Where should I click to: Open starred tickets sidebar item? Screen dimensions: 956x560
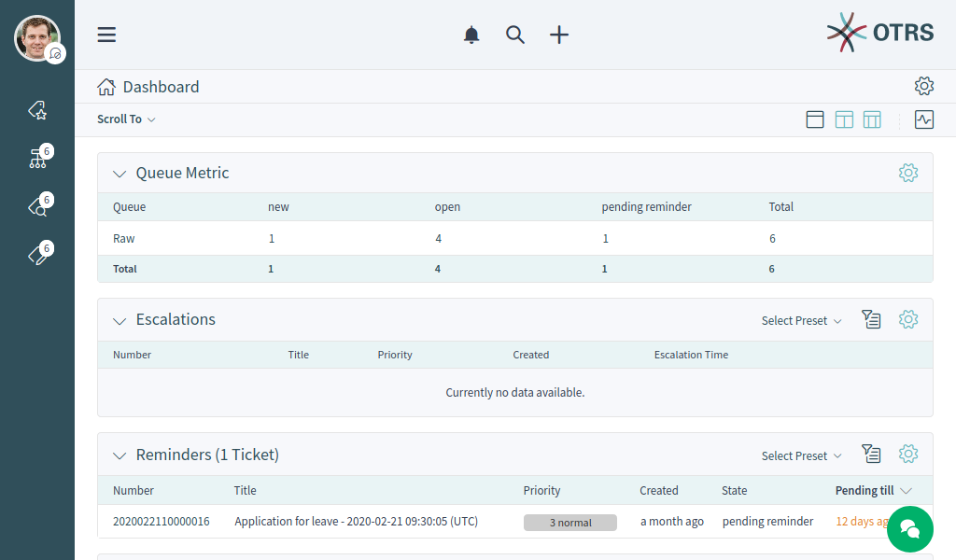(37, 110)
